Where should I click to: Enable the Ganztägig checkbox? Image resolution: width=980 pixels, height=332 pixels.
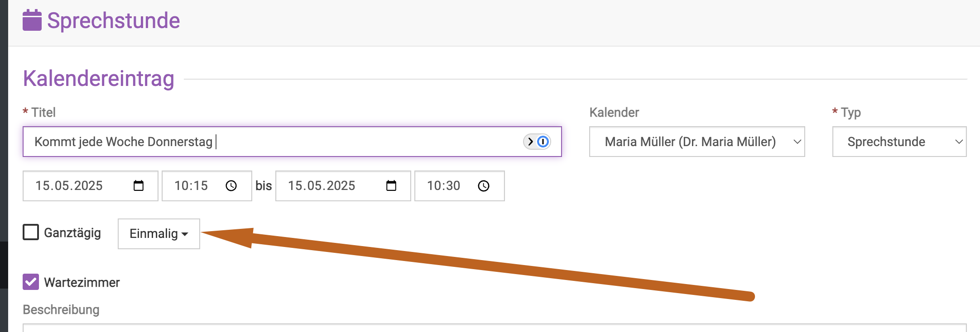point(31,232)
